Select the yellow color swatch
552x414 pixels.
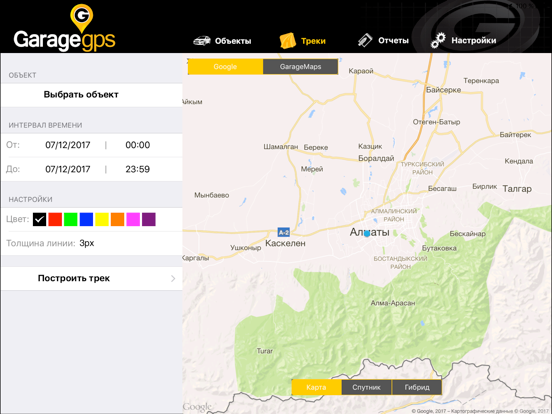tap(102, 219)
